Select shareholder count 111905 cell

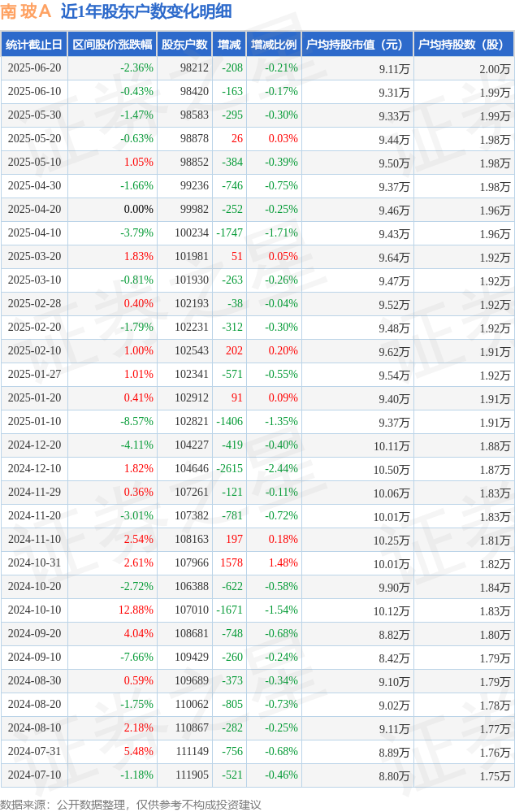point(192,775)
